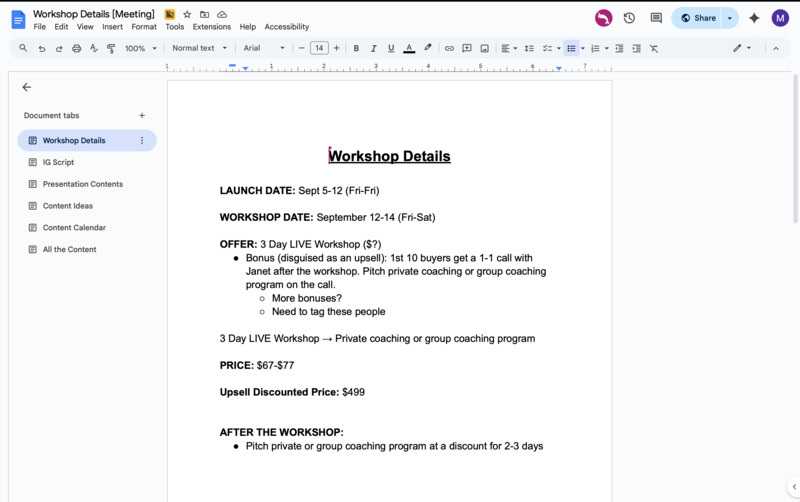Toggle the checklist formatting

547,48
